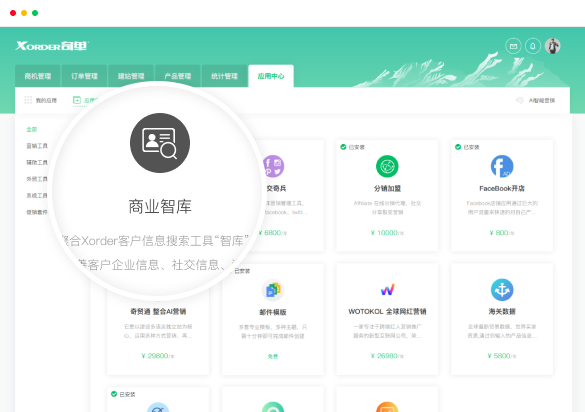The width and height of the screenshot is (585, 412).
Task: Open the blue FaceBook开店 app icon
Action: [x=502, y=166]
